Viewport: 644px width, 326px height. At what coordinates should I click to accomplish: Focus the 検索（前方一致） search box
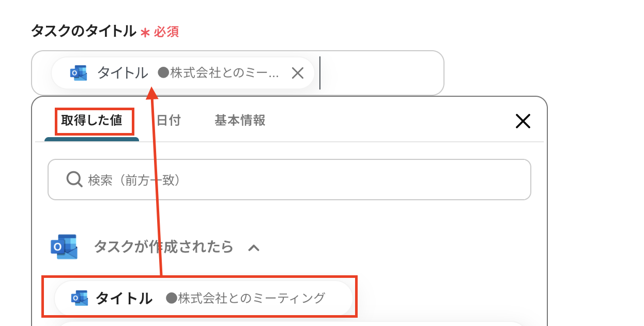pyautogui.click(x=300, y=180)
